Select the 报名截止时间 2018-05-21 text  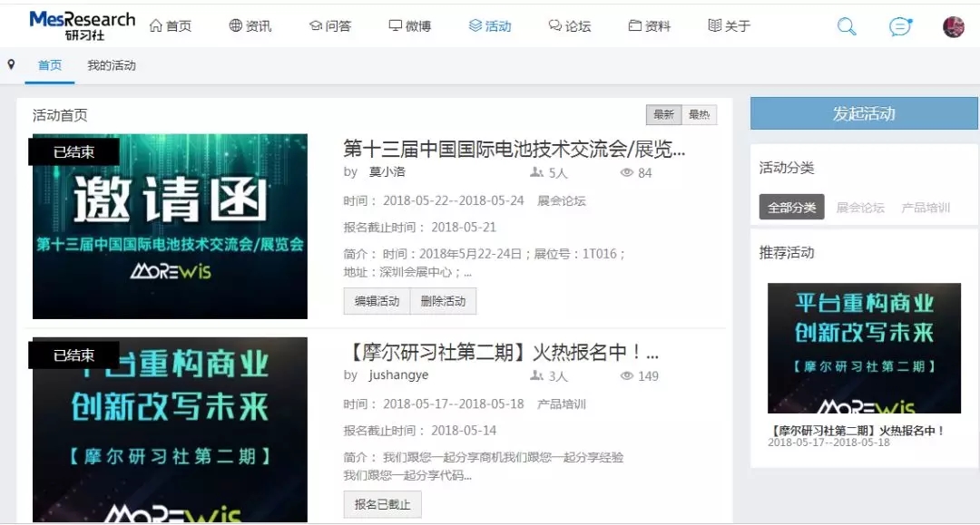point(419,228)
